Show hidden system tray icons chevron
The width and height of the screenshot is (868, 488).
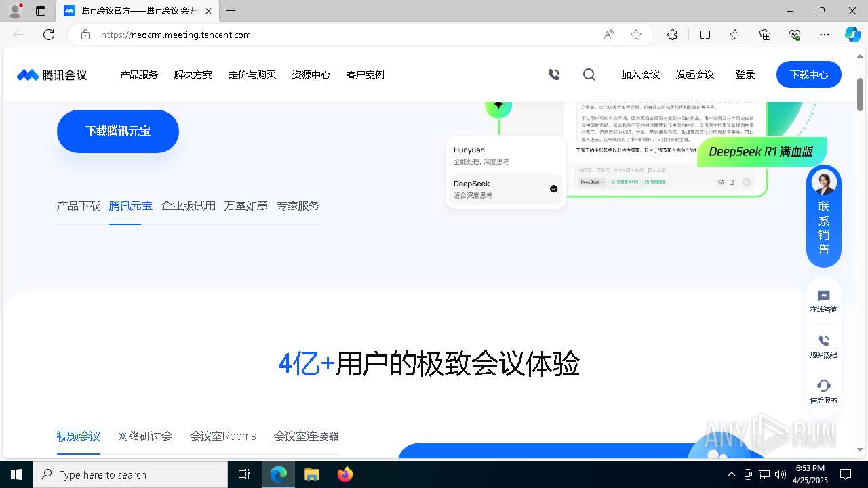731,474
